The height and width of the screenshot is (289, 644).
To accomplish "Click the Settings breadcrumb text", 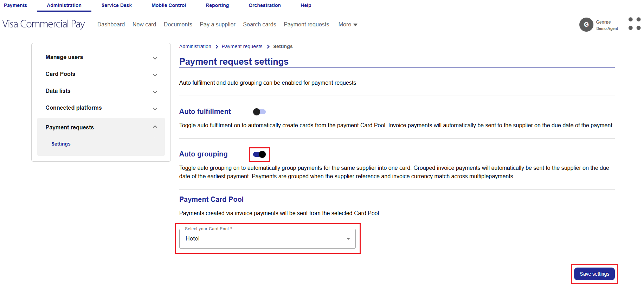I will tap(283, 46).
